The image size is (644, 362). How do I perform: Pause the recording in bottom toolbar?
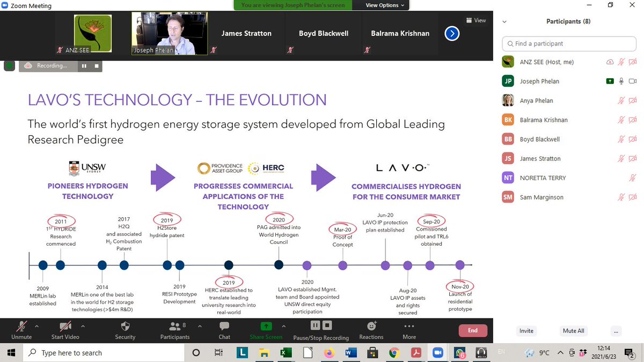pyautogui.click(x=316, y=325)
